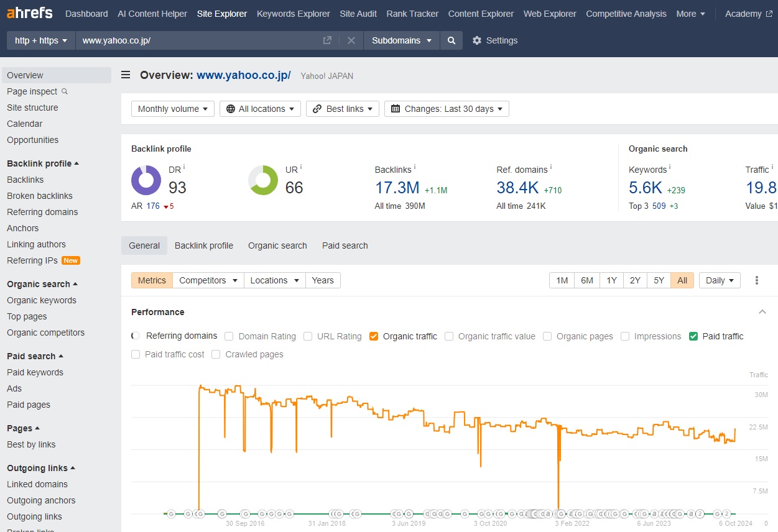Open Keywords Explorer
The width and height of the screenshot is (778, 532).
(294, 14)
